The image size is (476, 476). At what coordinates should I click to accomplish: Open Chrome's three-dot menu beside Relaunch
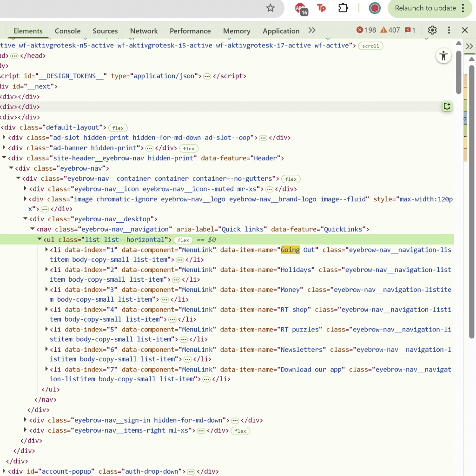[463, 8]
